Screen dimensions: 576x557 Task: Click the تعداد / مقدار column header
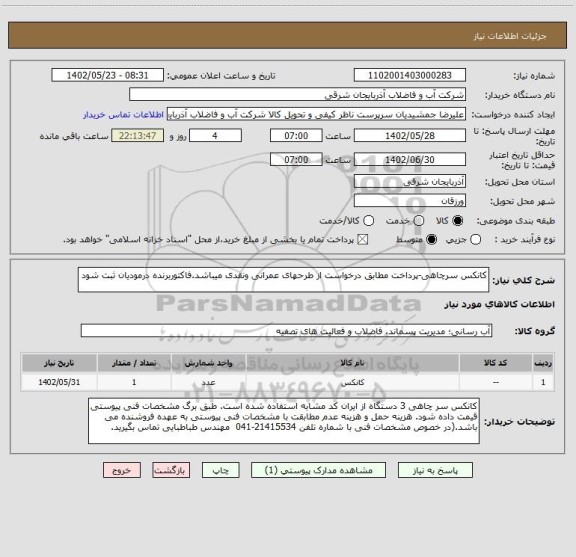coord(134,363)
